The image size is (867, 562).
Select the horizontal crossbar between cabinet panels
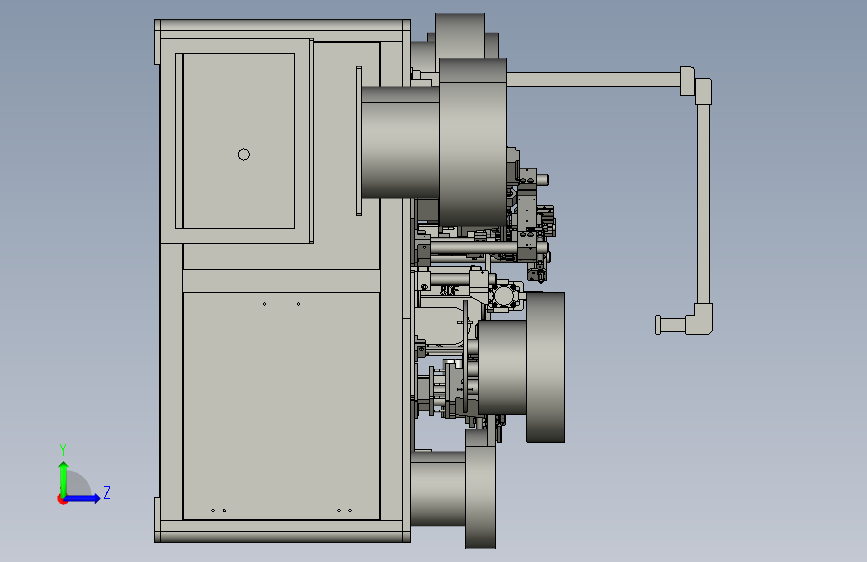point(281,281)
